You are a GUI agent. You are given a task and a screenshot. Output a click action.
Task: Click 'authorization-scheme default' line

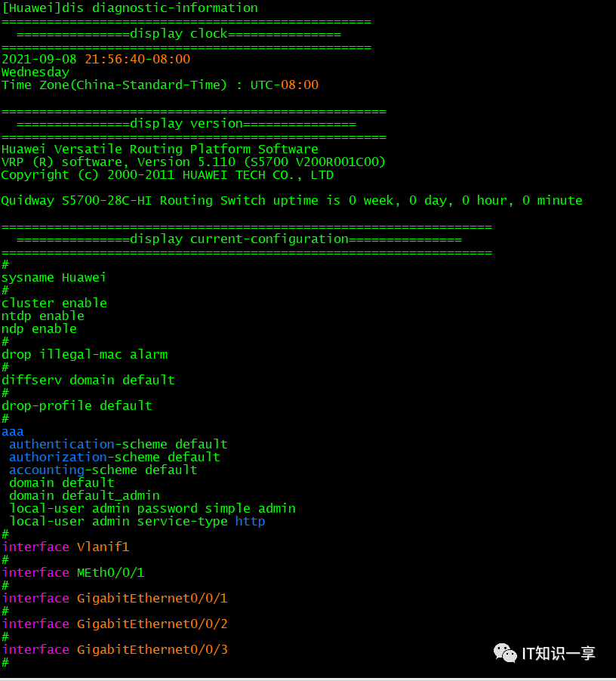[115, 458]
